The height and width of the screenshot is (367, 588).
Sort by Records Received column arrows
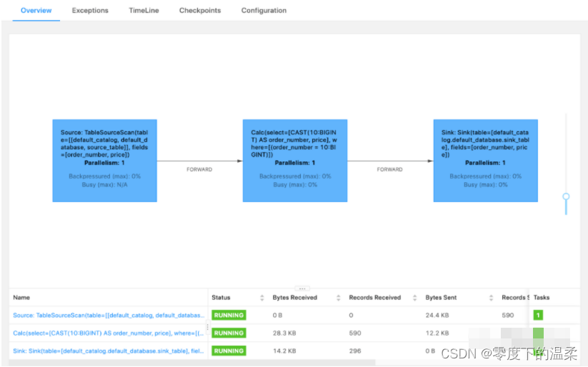(414, 298)
